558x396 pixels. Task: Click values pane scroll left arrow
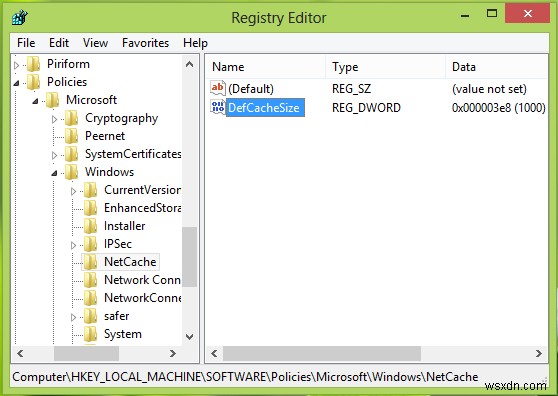click(x=214, y=353)
